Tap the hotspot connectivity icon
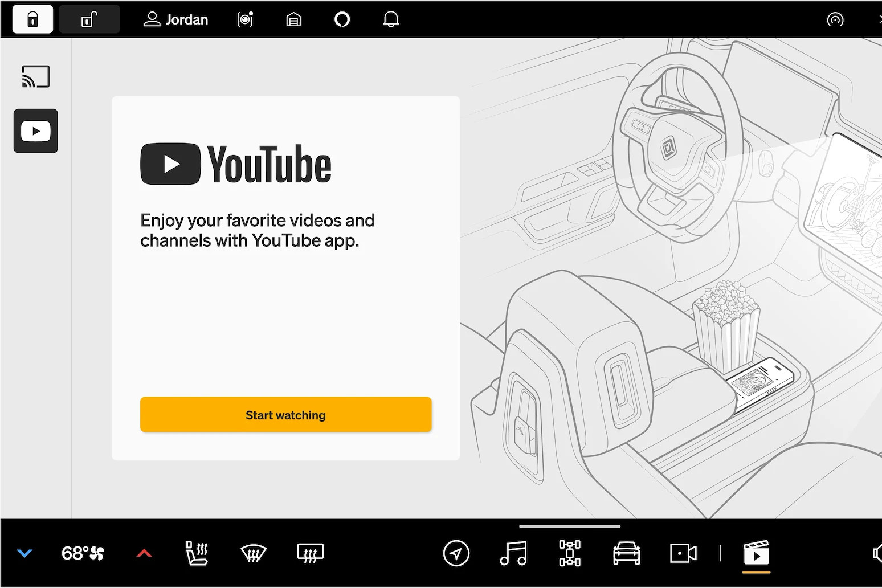 pos(835,20)
